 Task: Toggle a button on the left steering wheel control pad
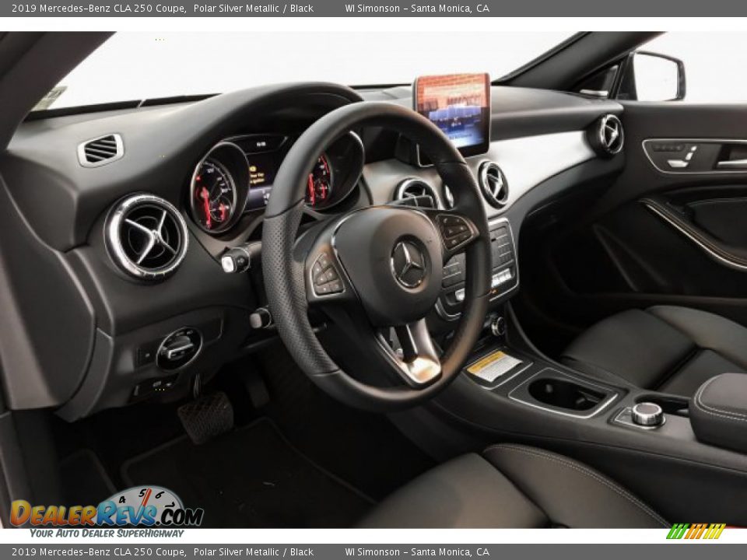(324, 274)
